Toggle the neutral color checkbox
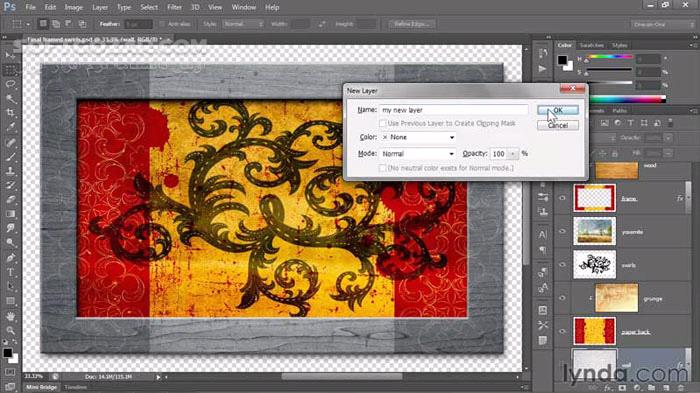The image size is (700, 393). [382, 168]
